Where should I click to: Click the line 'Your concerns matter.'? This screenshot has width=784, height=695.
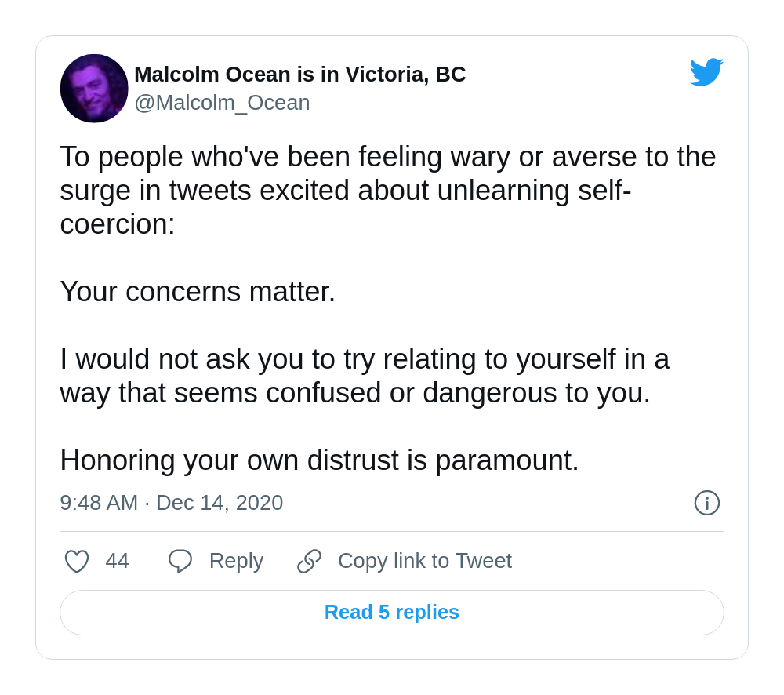[198, 292]
